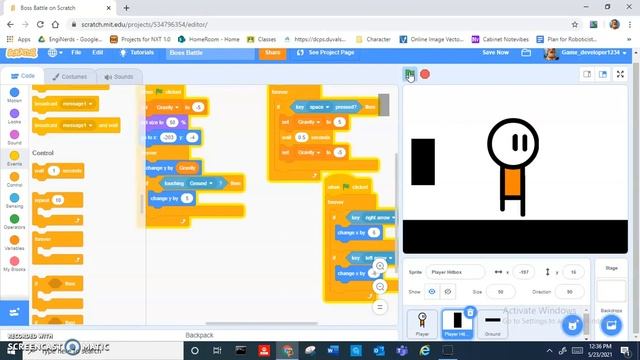This screenshot has width=640, height=360.
Task: Open Choose a Sprite button
Action: 572,325
